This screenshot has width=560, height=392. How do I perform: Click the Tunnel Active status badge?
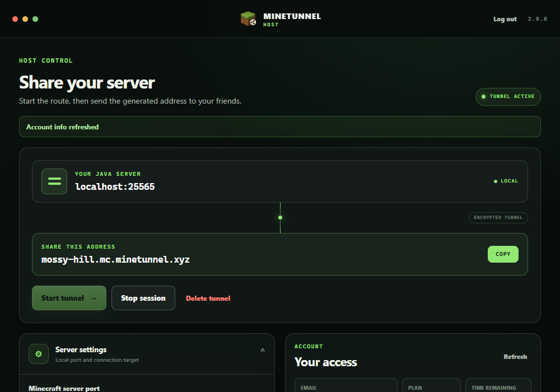[x=508, y=97]
